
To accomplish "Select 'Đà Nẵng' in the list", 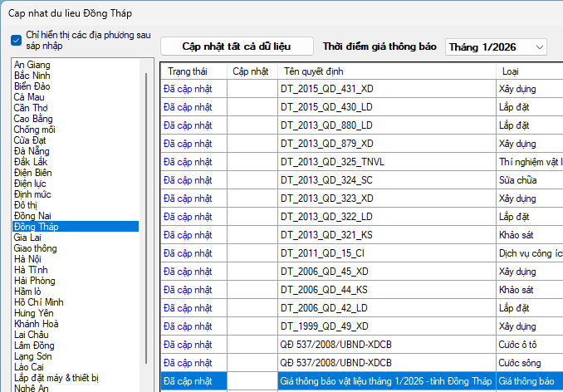I will (31, 151).
